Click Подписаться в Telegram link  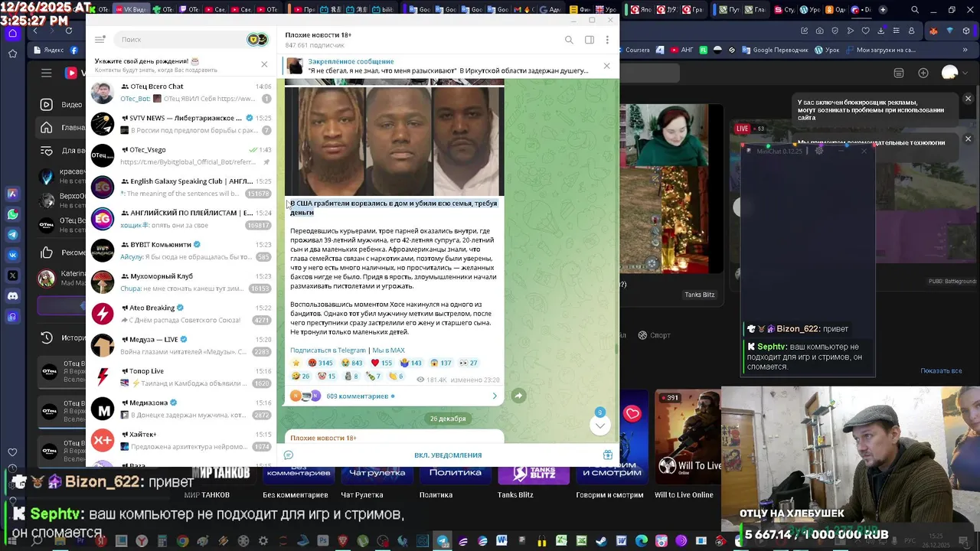pyautogui.click(x=328, y=350)
